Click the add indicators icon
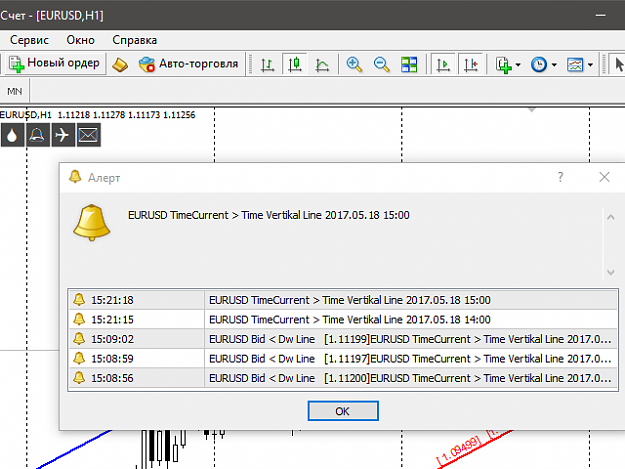This screenshot has height=469, width=625. click(503, 65)
